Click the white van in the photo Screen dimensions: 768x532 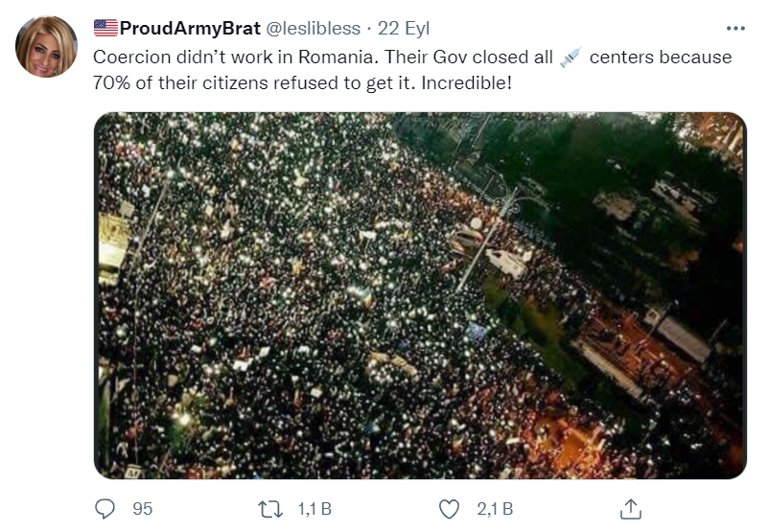505,263
